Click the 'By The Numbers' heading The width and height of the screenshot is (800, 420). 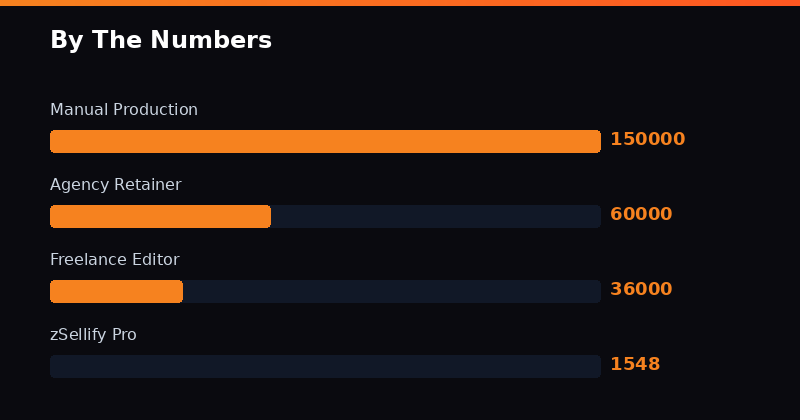160,41
